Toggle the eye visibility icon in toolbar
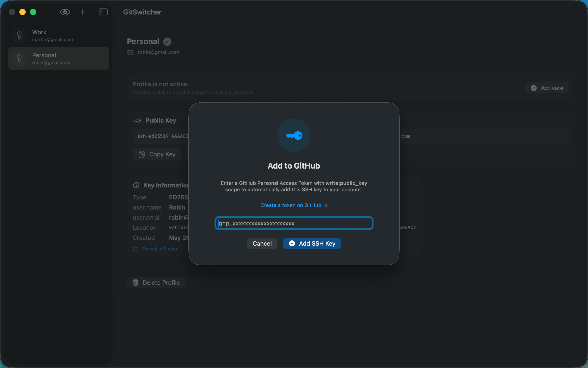The image size is (588, 368). 65,12
